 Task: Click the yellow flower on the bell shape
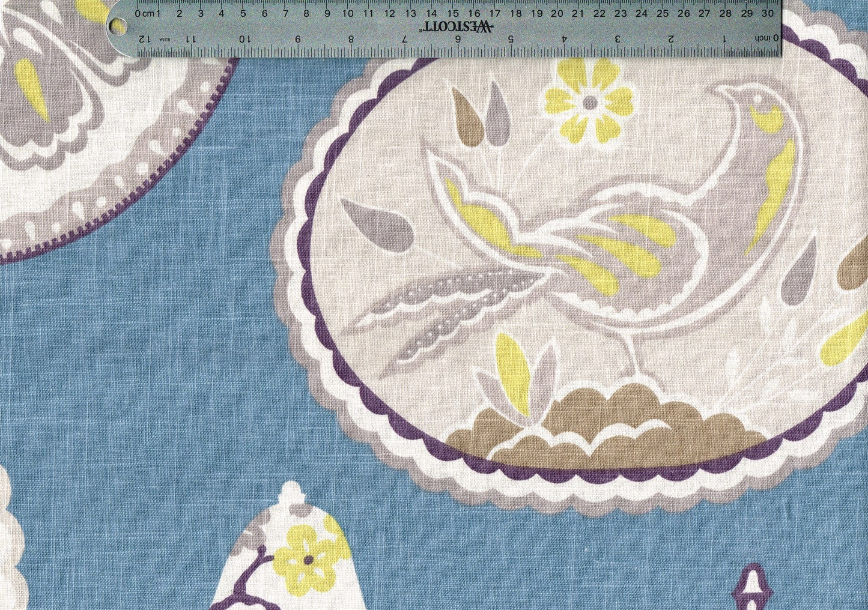307,560
